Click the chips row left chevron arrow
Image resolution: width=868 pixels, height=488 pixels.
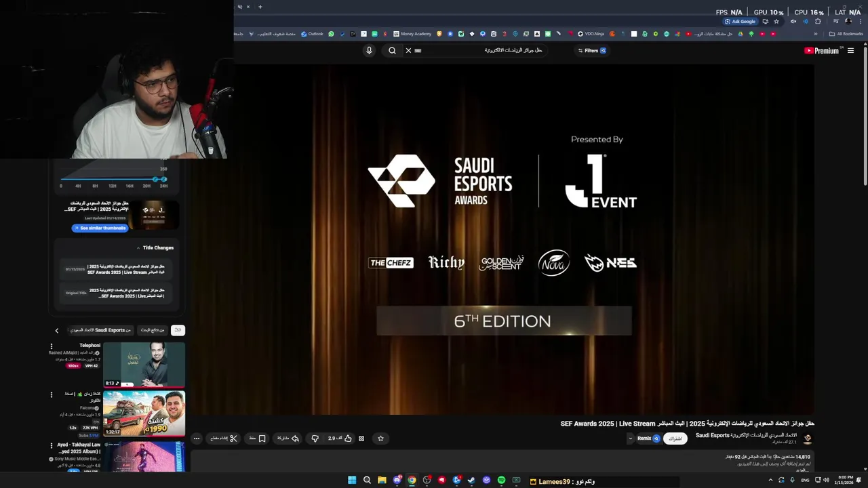[57, 331]
